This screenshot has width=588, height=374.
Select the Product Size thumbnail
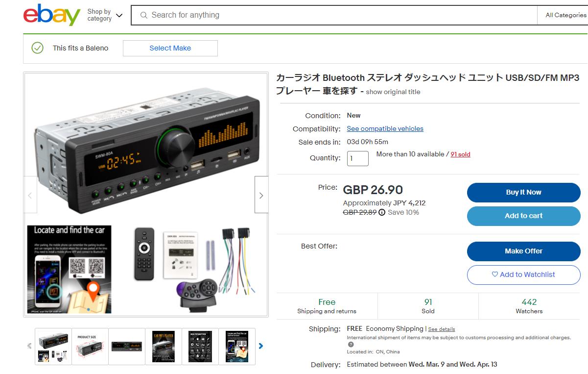90,347
